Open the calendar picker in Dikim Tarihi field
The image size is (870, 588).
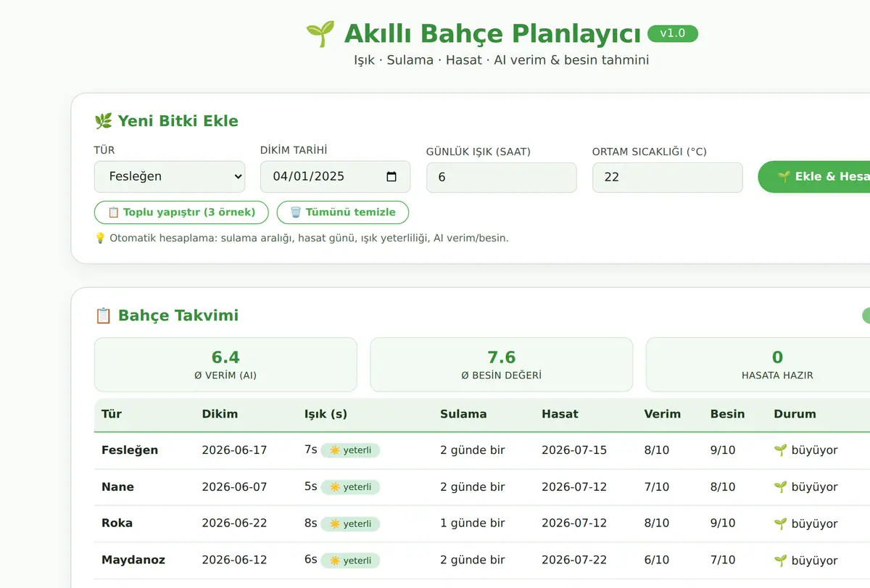point(391,177)
